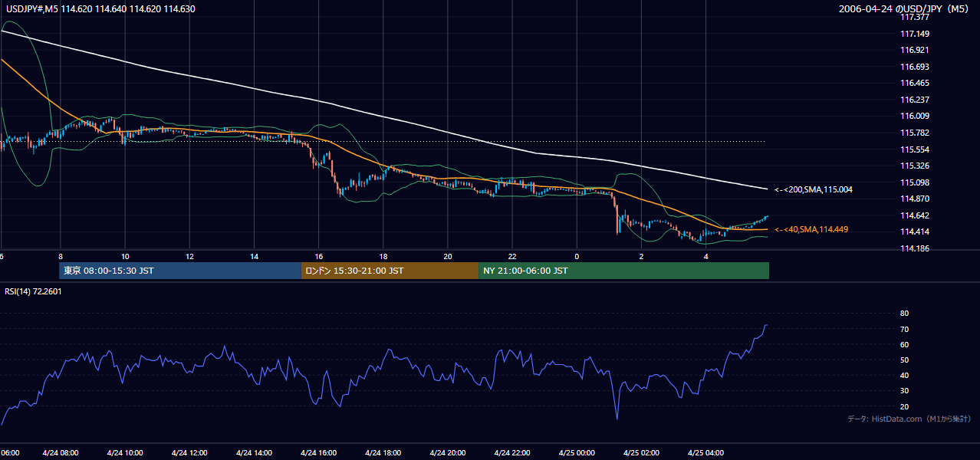The image size is (980, 460).
Task: Click price axis value 115.098
Action: tap(914, 182)
